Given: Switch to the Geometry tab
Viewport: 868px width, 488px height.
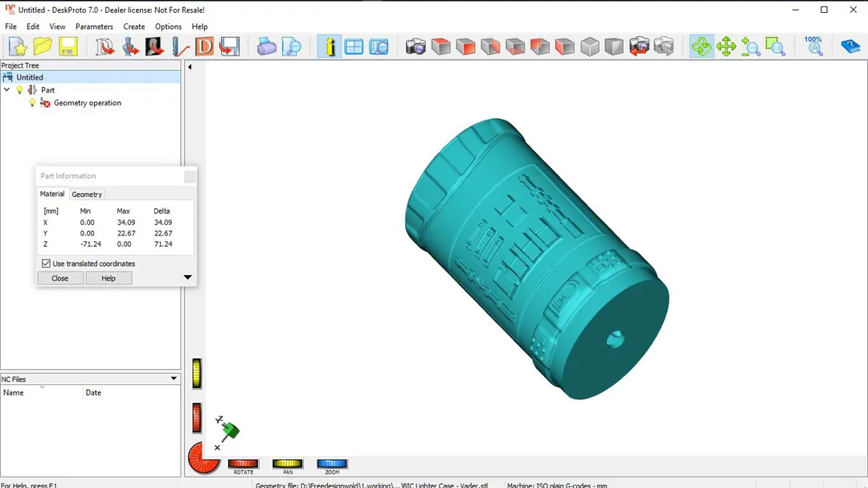Looking at the screenshot, I should point(87,195).
